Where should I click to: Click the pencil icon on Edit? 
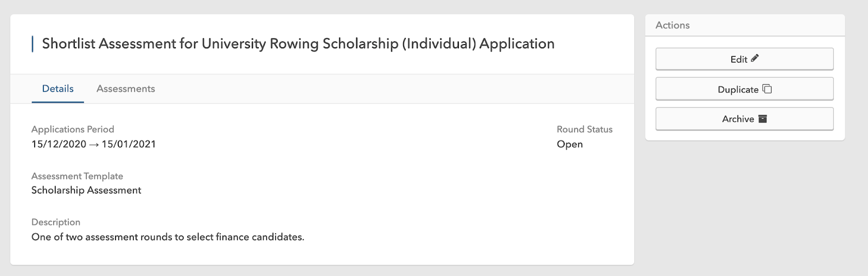755,58
